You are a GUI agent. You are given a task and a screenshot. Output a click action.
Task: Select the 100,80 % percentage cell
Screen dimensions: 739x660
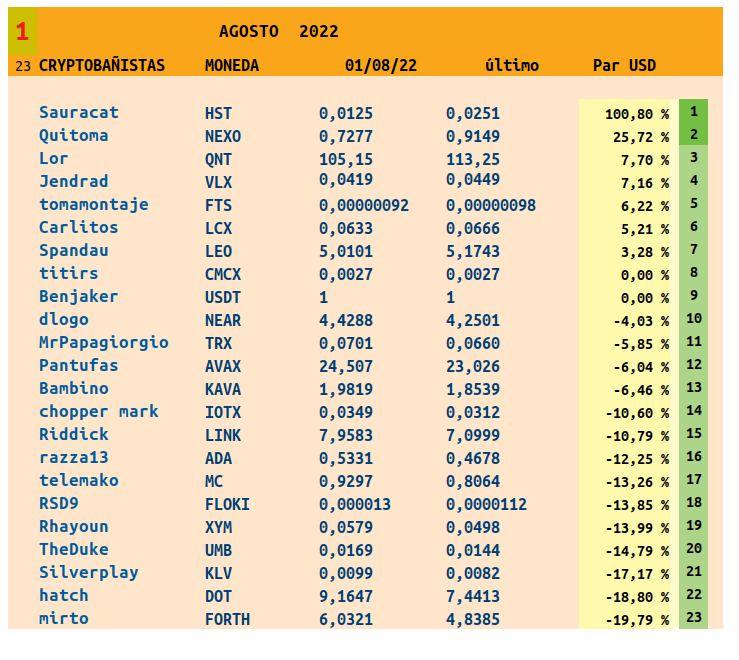pyautogui.click(x=636, y=114)
